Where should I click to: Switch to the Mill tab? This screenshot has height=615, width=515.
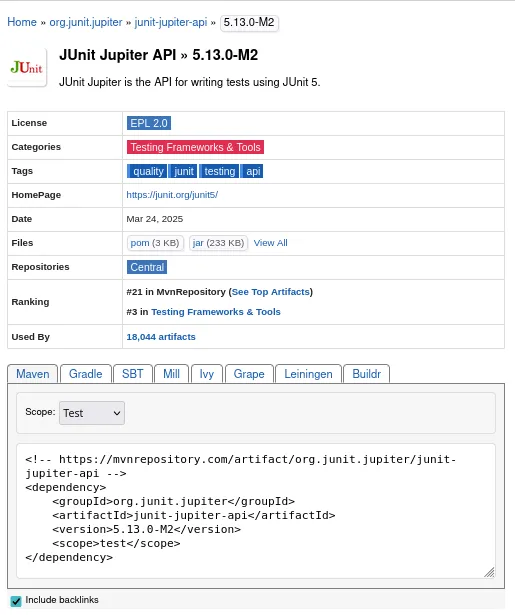171,374
